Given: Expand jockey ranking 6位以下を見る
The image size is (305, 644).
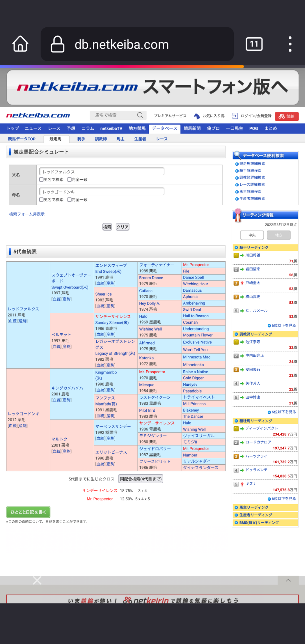Looking at the screenshot, I should click(x=282, y=326).
